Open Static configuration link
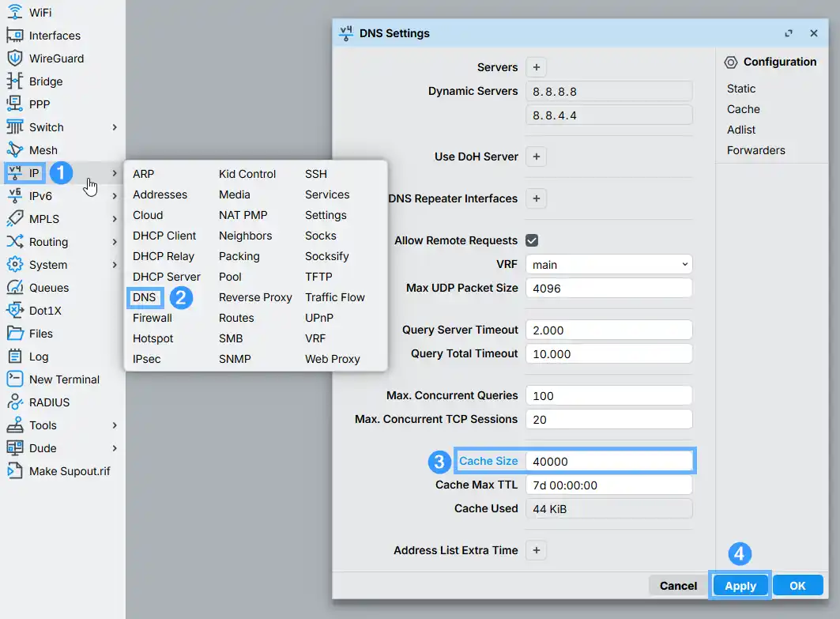The image size is (840, 619). pos(741,89)
